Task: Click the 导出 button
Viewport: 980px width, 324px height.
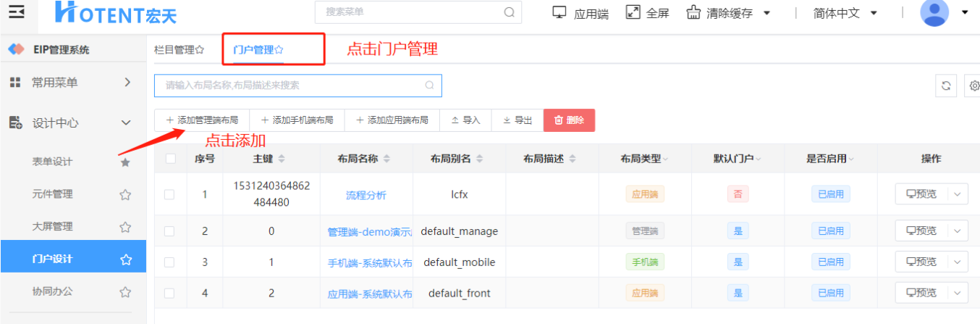Action: coord(518,120)
